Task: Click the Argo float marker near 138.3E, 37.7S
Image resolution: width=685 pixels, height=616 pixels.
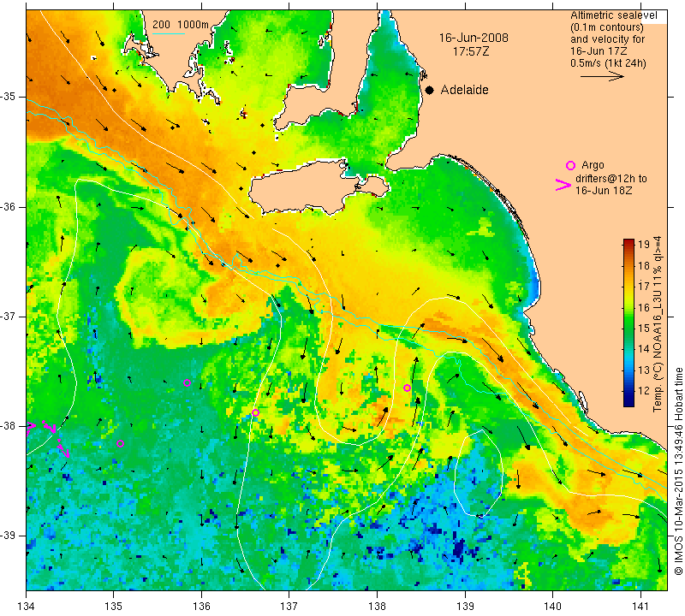Action: pyautogui.click(x=407, y=388)
